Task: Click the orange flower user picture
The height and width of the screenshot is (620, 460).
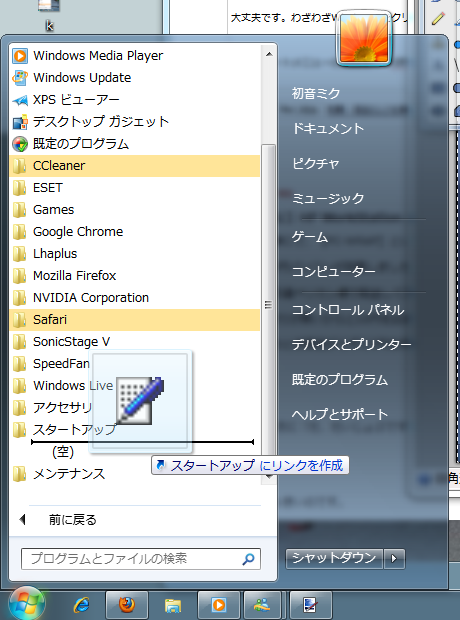Action: [364, 38]
